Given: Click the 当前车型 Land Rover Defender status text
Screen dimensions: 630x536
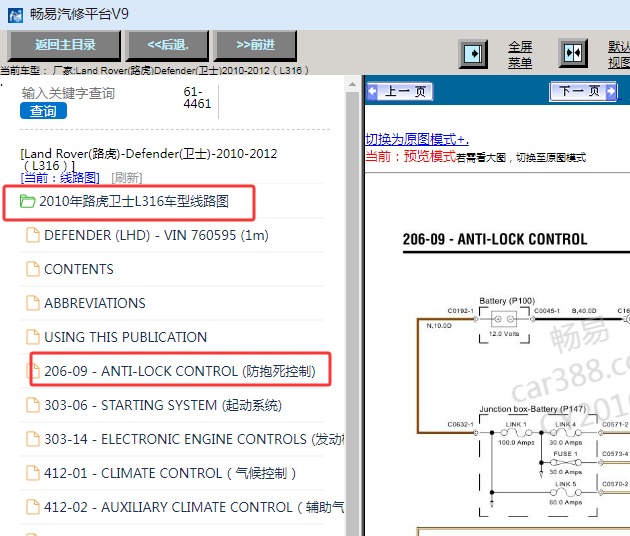Looking at the screenshot, I should tap(154, 70).
